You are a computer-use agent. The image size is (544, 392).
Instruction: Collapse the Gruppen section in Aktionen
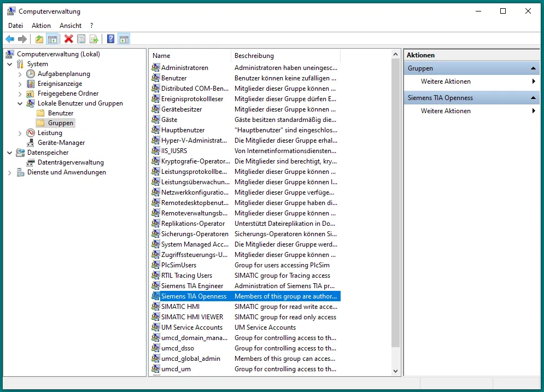pos(533,68)
